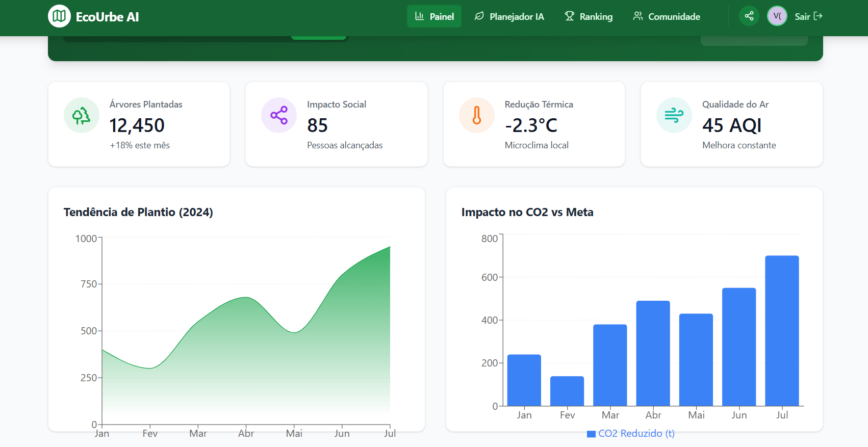Viewport: 868px width, 447px height.
Task: Select the Fev bar in CO2 chart
Action: pyautogui.click(x=567, y=391)
